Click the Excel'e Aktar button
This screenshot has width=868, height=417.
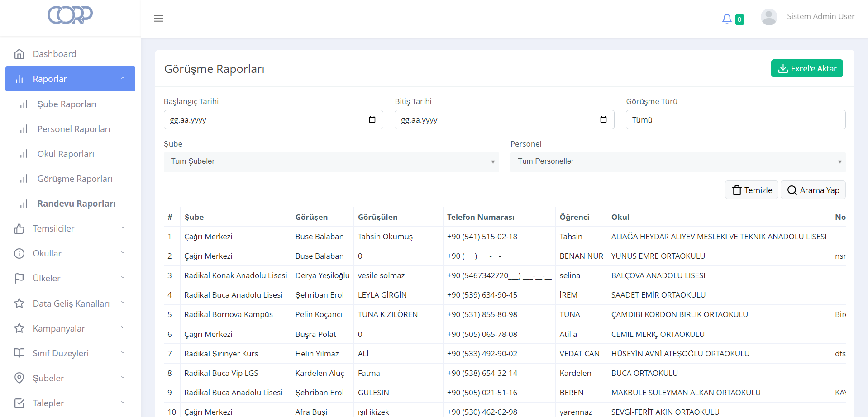coord(806,69)
